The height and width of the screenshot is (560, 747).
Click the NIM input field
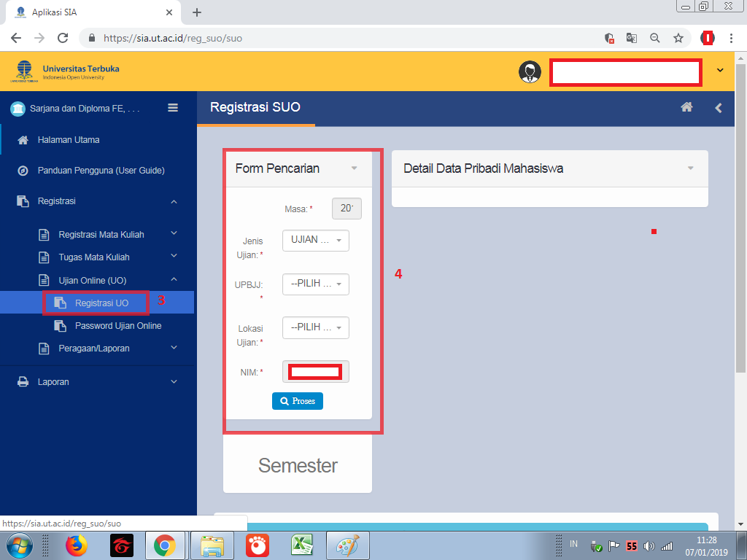(x=315, y=371)
